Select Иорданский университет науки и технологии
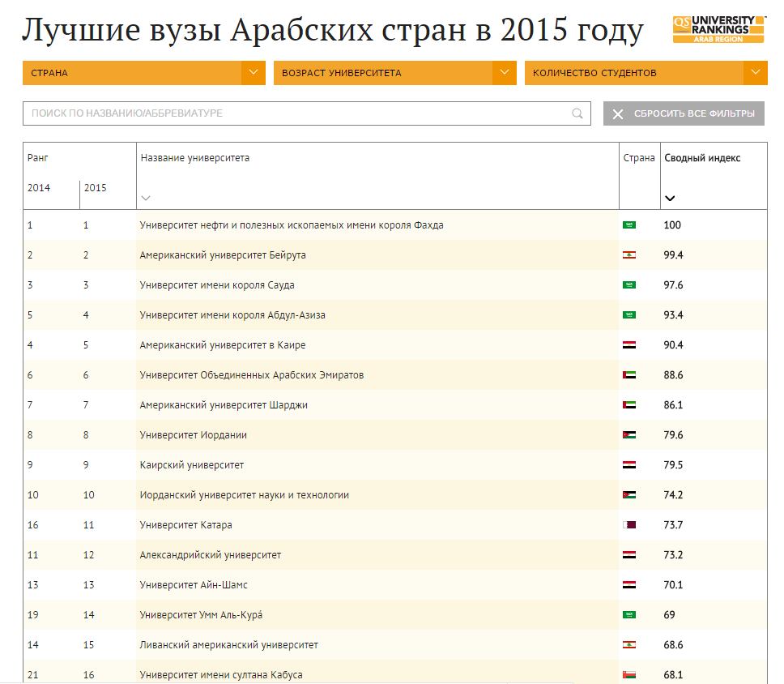784x684 pixels. click(x=244, y=495)
